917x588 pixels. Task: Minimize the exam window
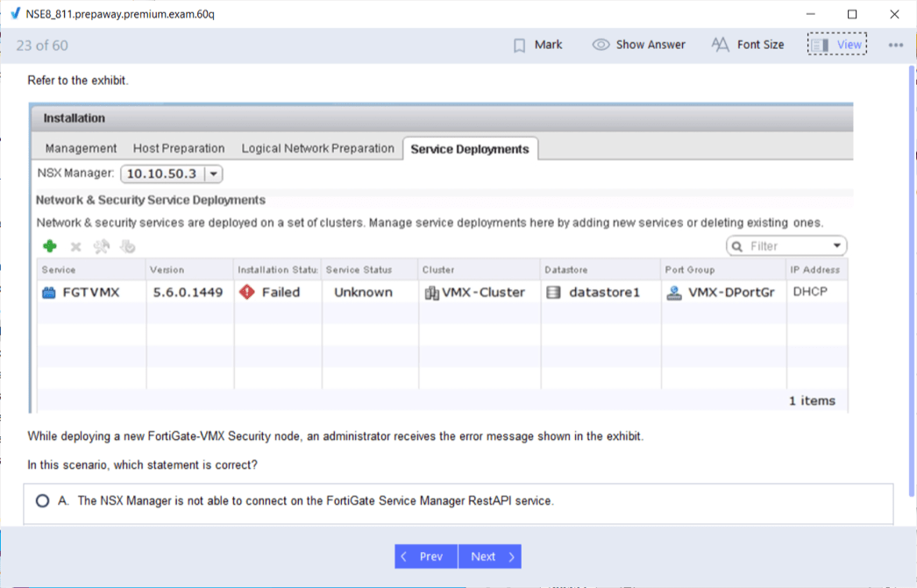811,14
